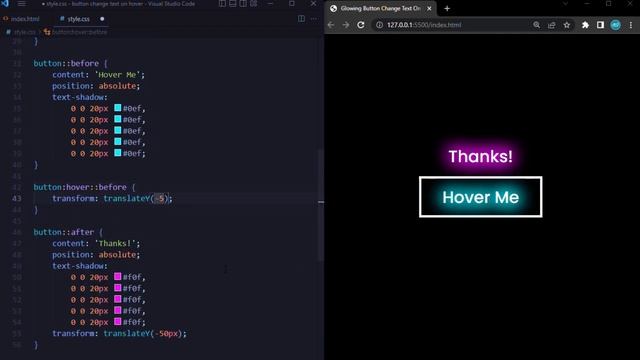Click the unsaved dot on style.css tab

click(x=102, y=19)
